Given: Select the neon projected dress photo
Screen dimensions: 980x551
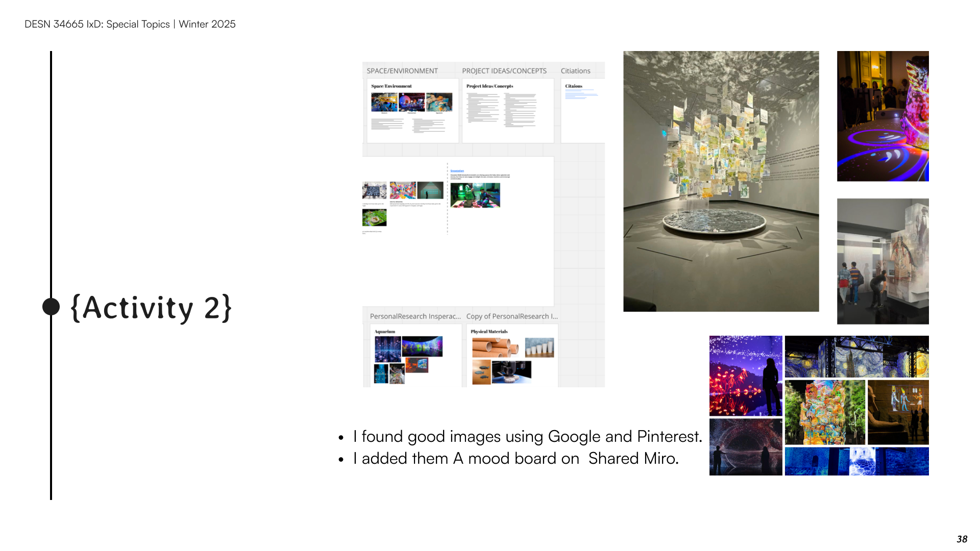Looking at the screenshot, I should 883,116.
